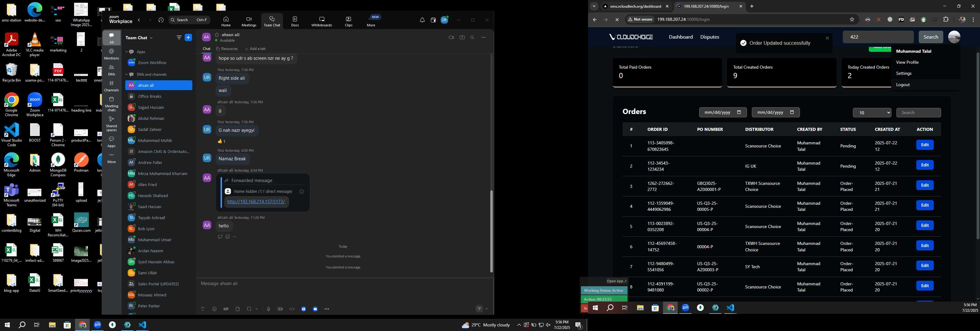Viewport: 980px width, 331px height.
Task: Open the rows-per-page dropdown showing 10
Action: tap(872, 113)
